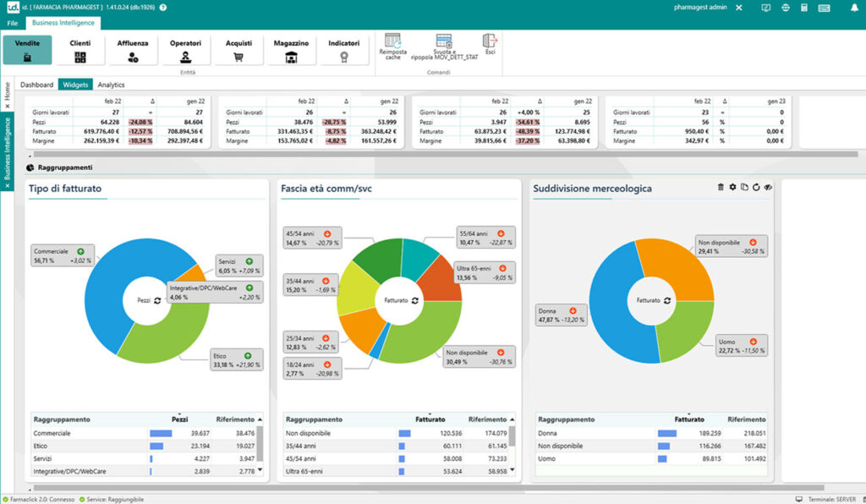Switch the Fatturato metric in Fascia età chart

pyautogui.click(x=414, y=300)
